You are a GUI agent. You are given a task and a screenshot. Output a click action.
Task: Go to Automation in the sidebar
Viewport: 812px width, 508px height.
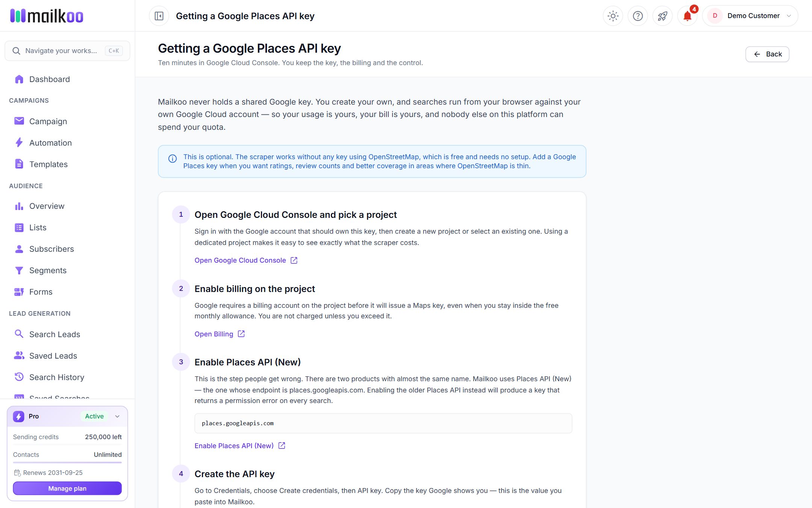67,143
